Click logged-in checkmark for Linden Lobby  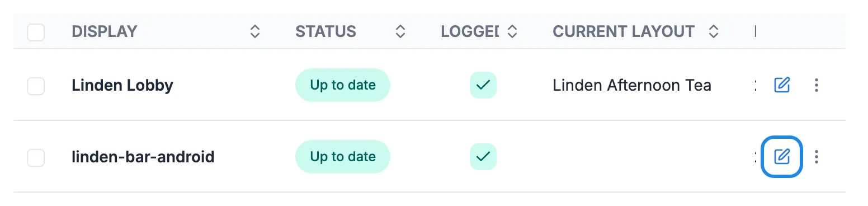tap(483, 85)
